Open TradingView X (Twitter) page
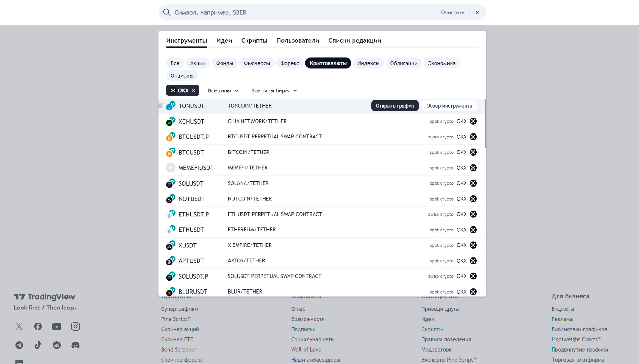This screenshot has height=364, width=639. [19, 327]
